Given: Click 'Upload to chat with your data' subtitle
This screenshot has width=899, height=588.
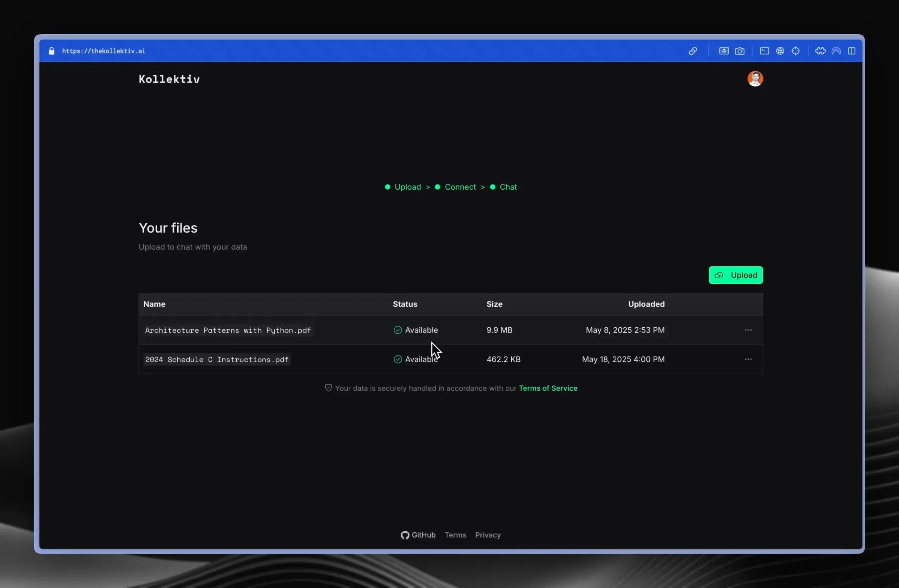Looking at the screenshot, I should [193, 247].
